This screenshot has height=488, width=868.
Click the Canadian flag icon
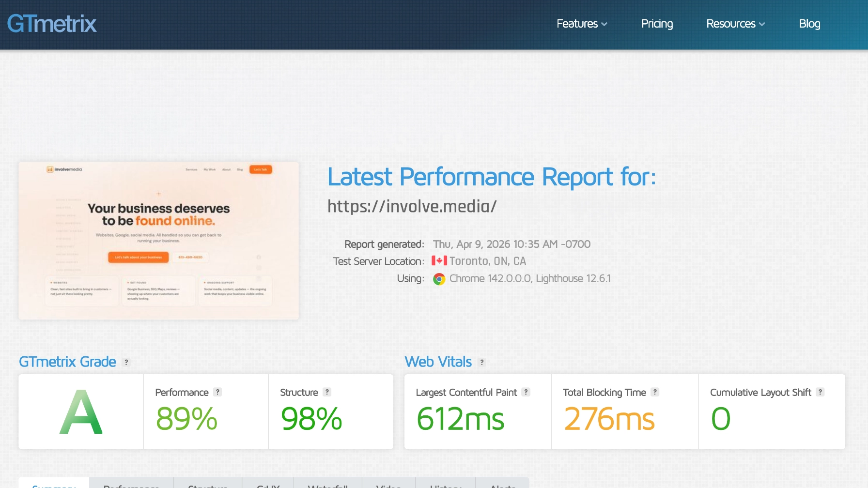(439, 260)
